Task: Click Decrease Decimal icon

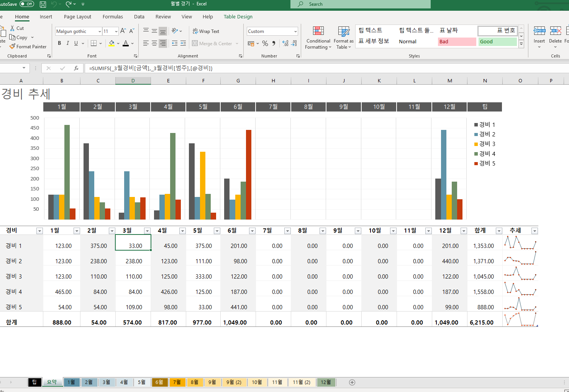Action: (294, 43)
